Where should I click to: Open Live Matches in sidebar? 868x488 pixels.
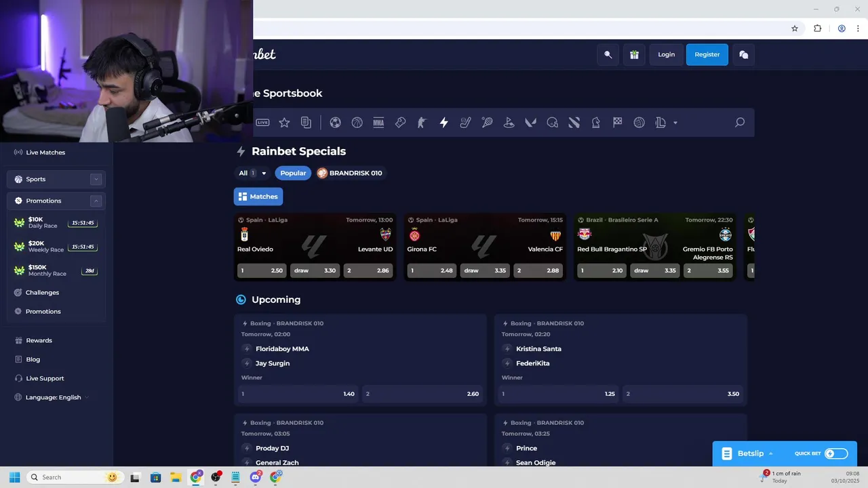[45, 152]
